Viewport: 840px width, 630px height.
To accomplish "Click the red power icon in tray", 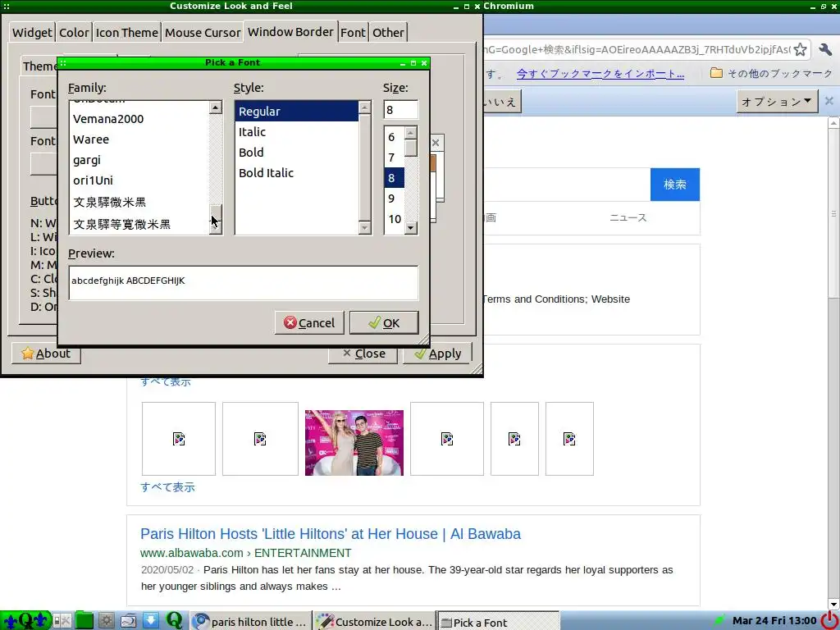I will click(830, 621).
